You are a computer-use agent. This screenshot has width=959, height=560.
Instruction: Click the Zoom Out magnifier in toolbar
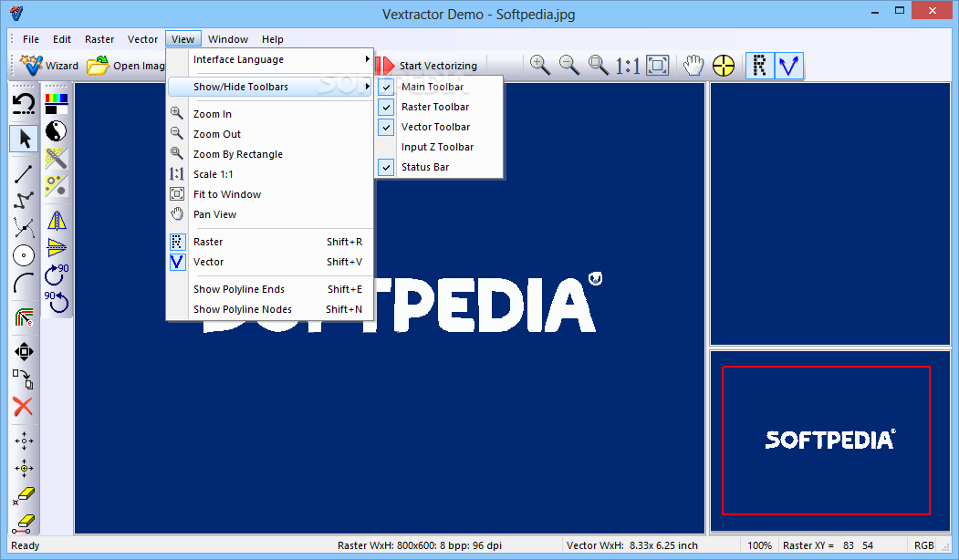pyautogui.click(x=569, y=66)
